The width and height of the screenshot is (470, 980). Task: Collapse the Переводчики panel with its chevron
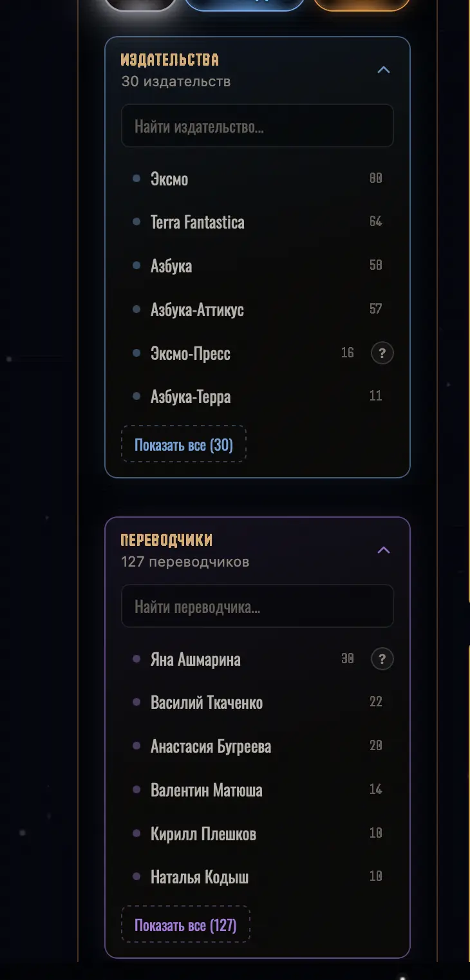[384, 550]
